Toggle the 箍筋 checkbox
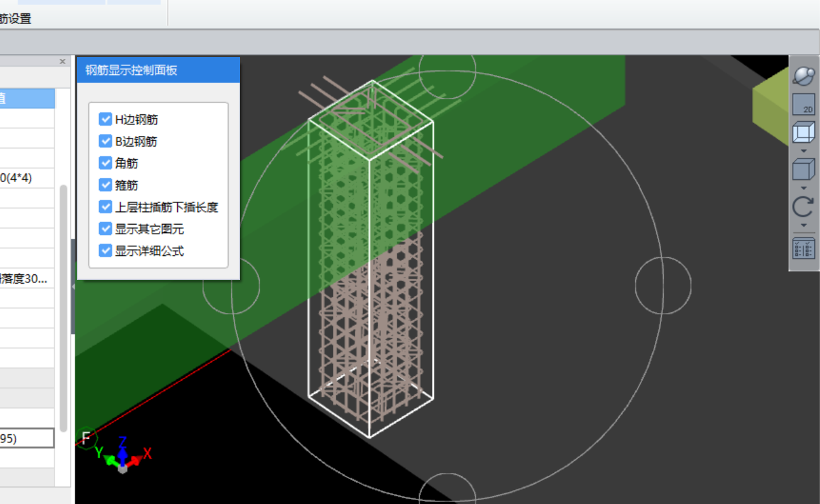This screenshot has height=504, width=820. click(x=105, y=185)
